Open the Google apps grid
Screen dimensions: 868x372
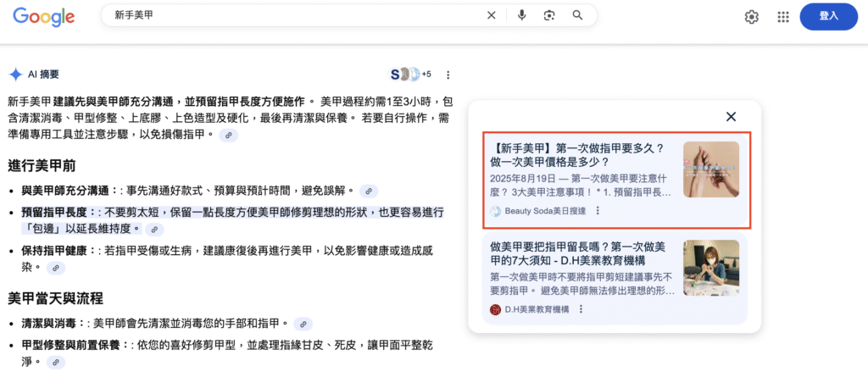(x=783, y=17)
